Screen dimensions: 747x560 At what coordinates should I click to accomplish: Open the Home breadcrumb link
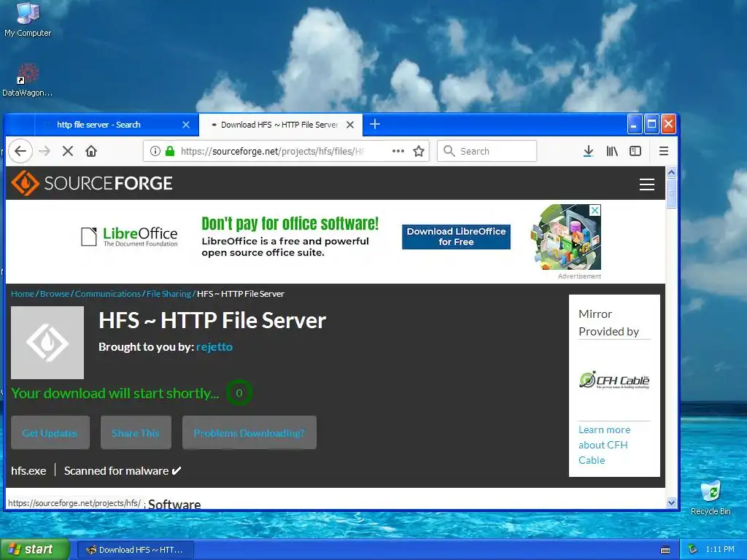coord(23,294)
